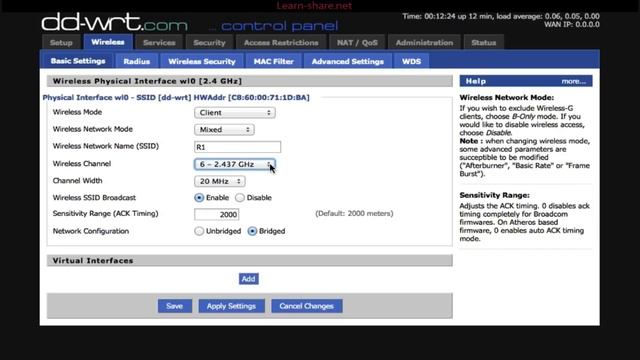Click Cancel Changes button

point(307,306)
